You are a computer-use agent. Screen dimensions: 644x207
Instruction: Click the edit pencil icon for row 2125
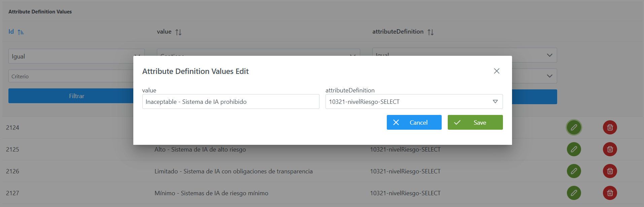574,149
